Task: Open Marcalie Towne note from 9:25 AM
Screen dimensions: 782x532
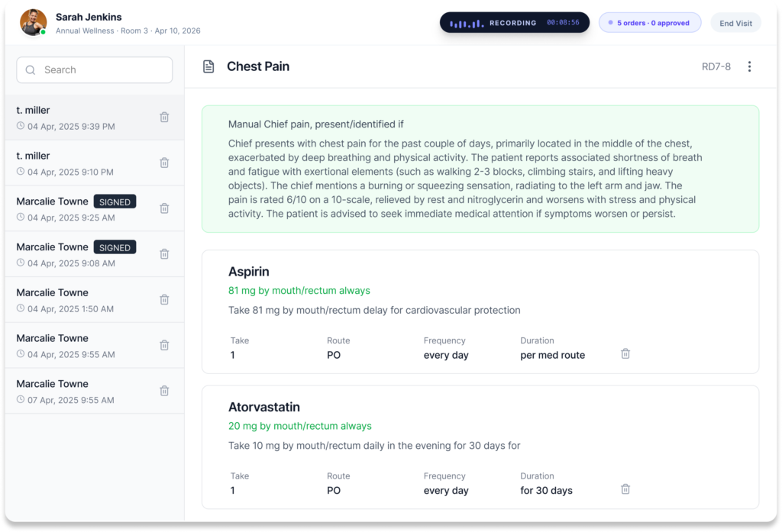Action: click(x=94, y=208)
